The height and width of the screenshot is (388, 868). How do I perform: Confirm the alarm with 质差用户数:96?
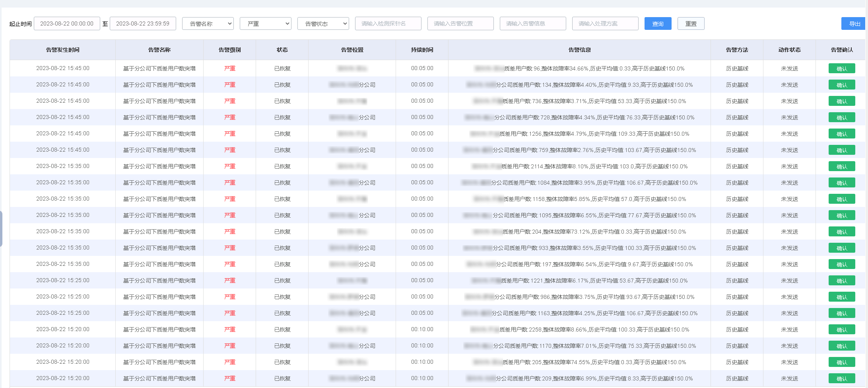(x=841, y=68)
